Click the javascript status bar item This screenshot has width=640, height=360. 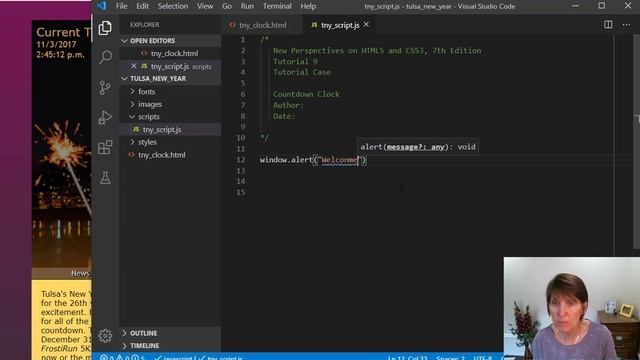point(177,358)
